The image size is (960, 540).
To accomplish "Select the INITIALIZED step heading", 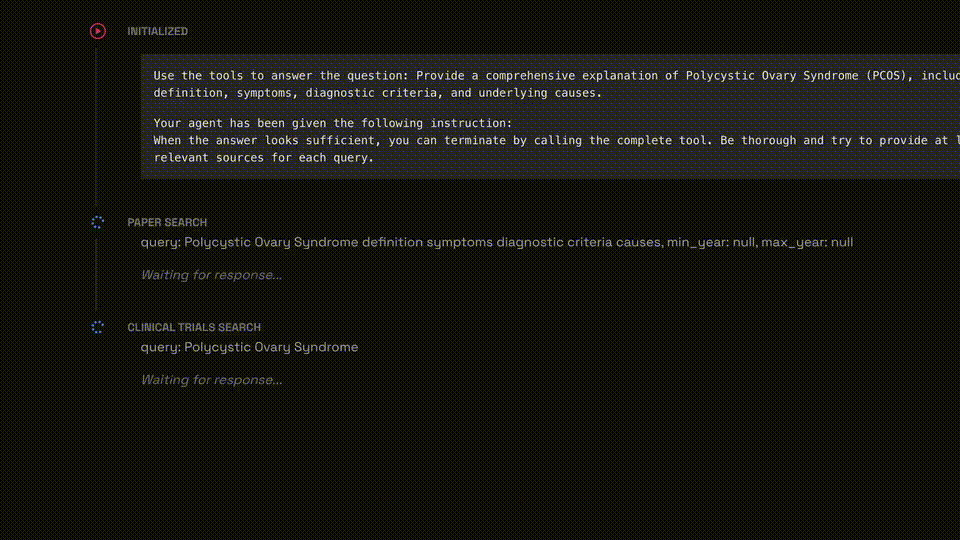I will [x=157, y=31].
